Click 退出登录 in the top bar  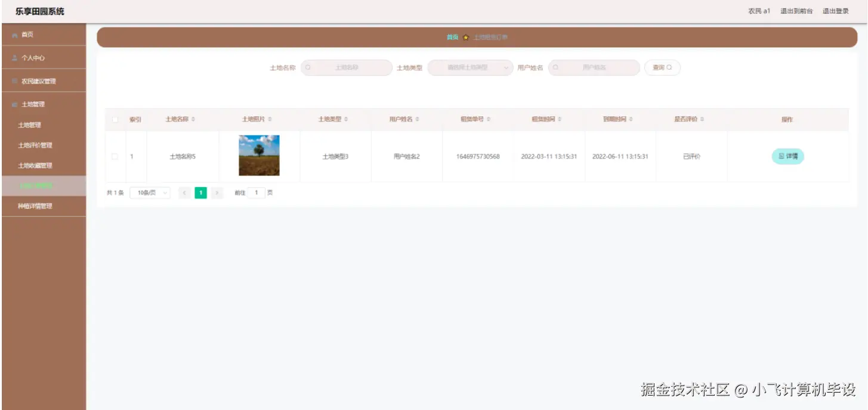[836, 11]
